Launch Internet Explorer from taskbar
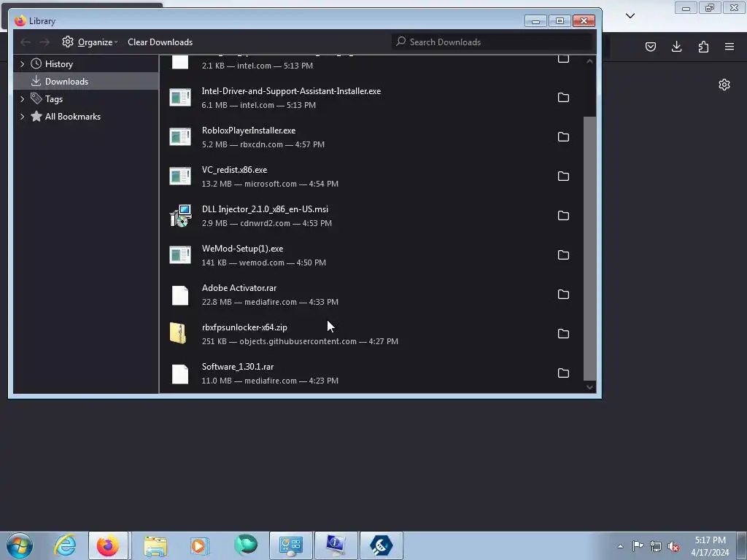This screenshot has height=560, width=747. [x=65, y=545]
